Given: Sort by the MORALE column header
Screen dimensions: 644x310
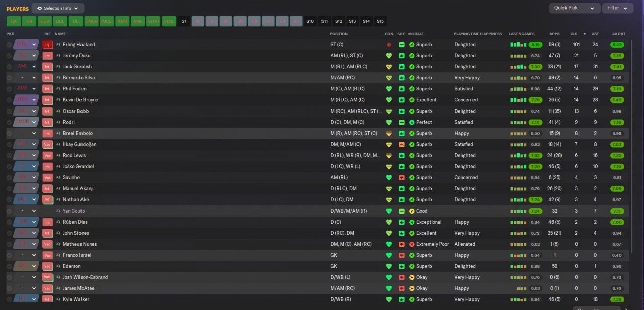Looking at the screenshot, I should pyautogui.click(x=416, y=34).
